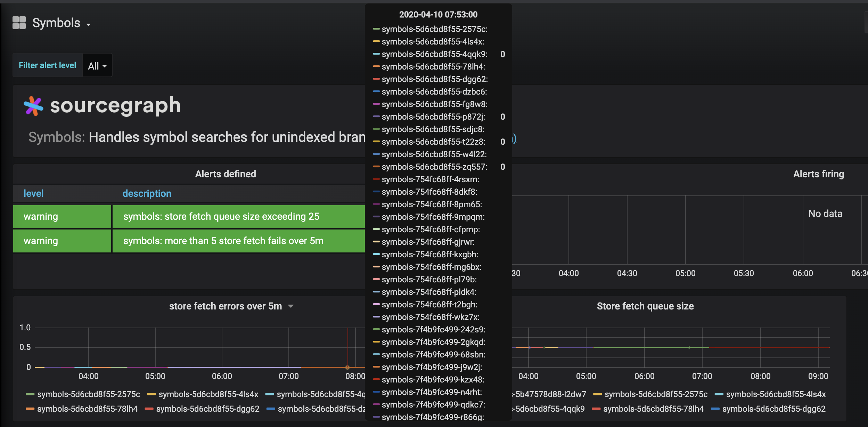Select the store fetch fails warning row
Viewport: 868px width, 427px height.
[x=223, y=241]
